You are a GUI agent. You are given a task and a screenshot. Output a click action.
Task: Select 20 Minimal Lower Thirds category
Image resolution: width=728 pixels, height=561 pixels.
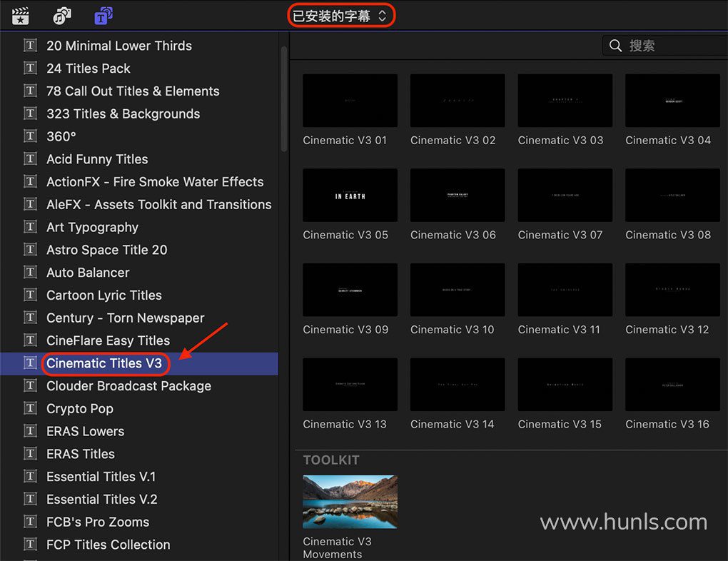pos(119,46)
